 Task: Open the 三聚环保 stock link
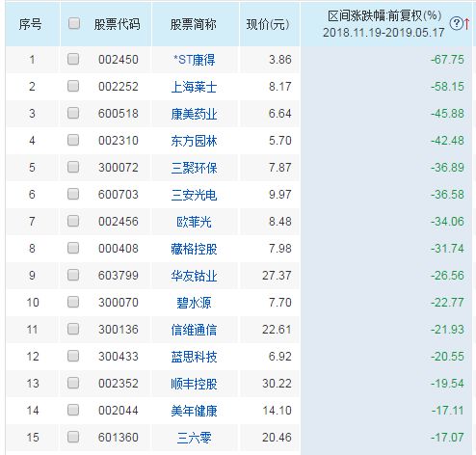[194, 168]
